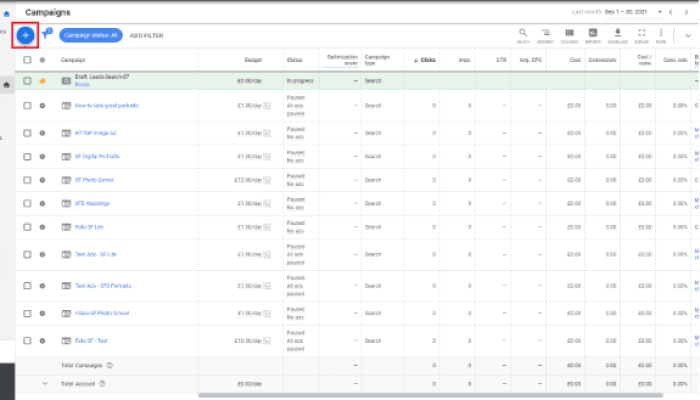Toggle the select-all header checkbox
This screenshot has height=400, width=700.
coord(27,60)
